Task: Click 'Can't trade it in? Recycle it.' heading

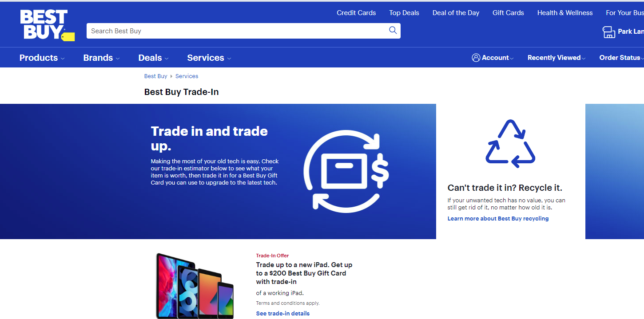Action: coord(505,188)
